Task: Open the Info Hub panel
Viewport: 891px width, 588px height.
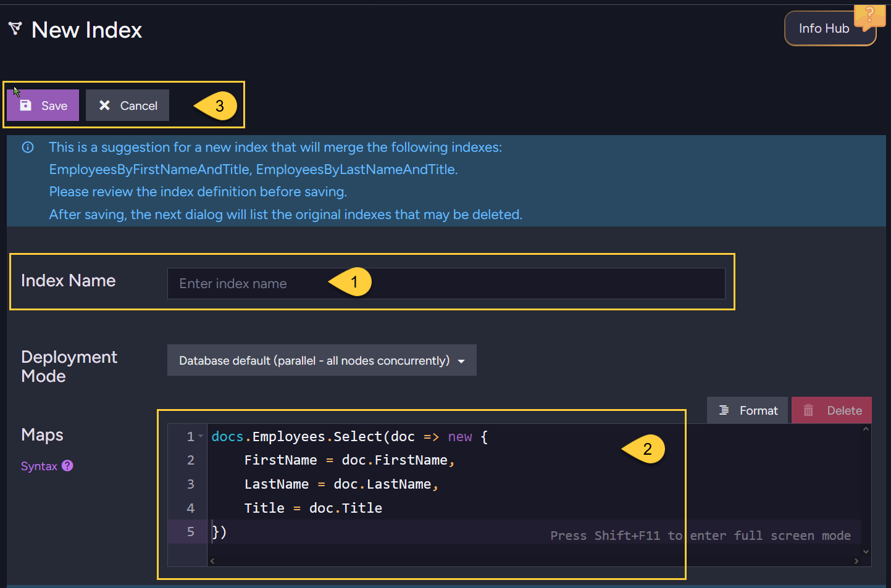Action: [824, 28]
